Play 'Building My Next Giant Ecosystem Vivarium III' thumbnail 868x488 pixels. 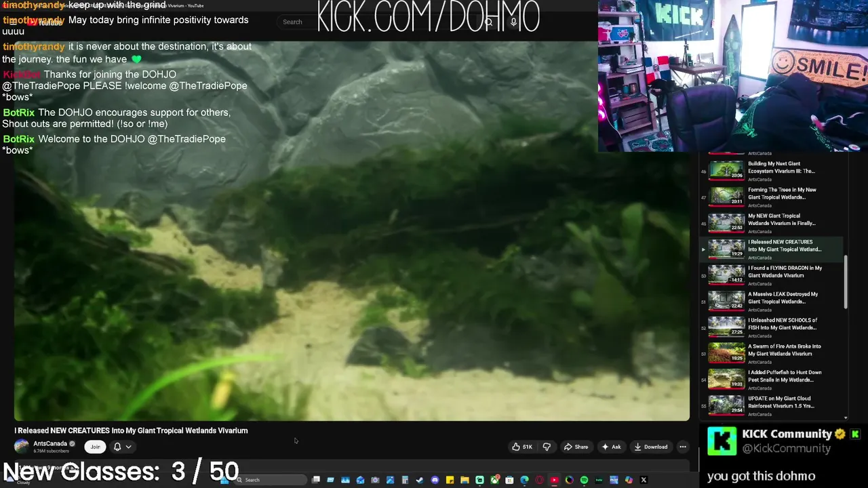pyautogui.click(x=726, y=171)
